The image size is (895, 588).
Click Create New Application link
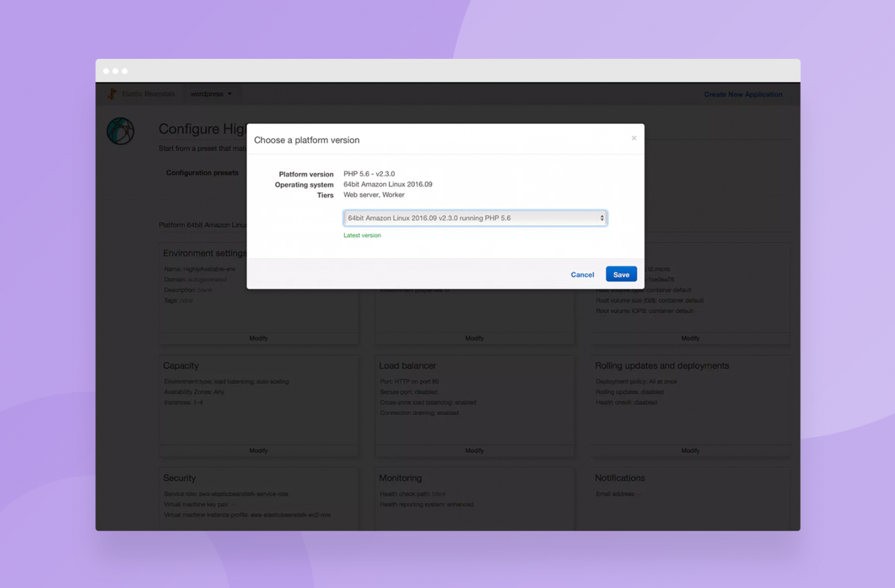[x=743, y=95]
